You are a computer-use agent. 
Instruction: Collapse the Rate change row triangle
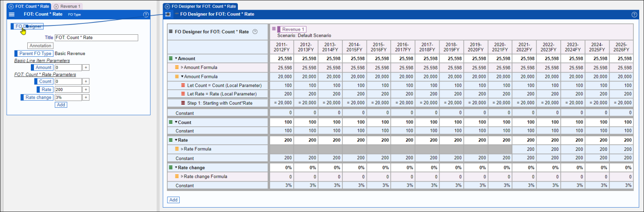176,168
